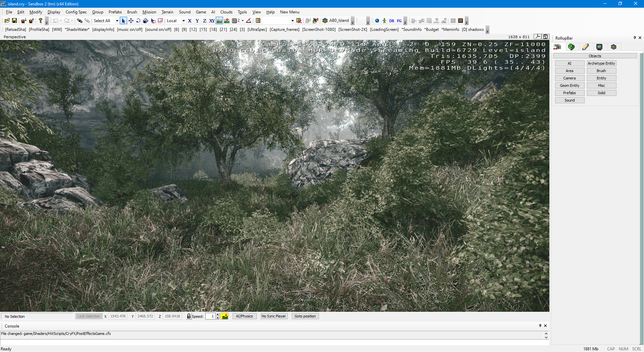Open the grid size dropdown arrow
Image resolution: width=644 pixels, height=352 pixels.
(x=243, y=21)
